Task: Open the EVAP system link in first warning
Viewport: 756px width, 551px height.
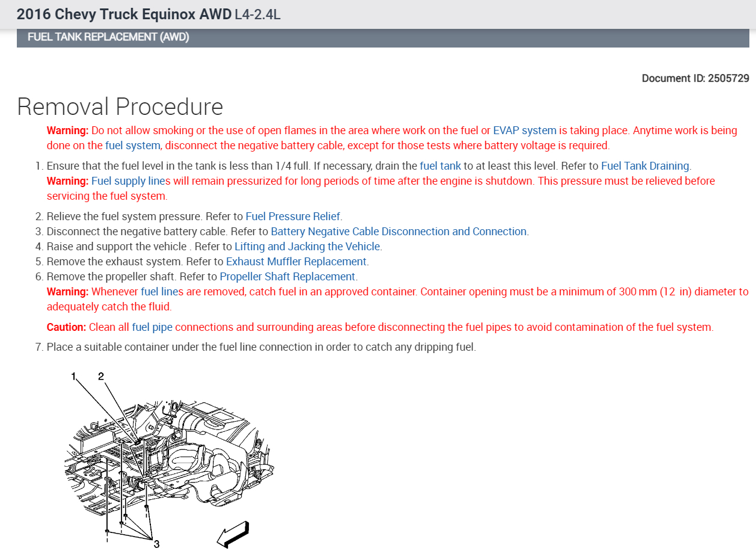Action: [x=524, y=131]
